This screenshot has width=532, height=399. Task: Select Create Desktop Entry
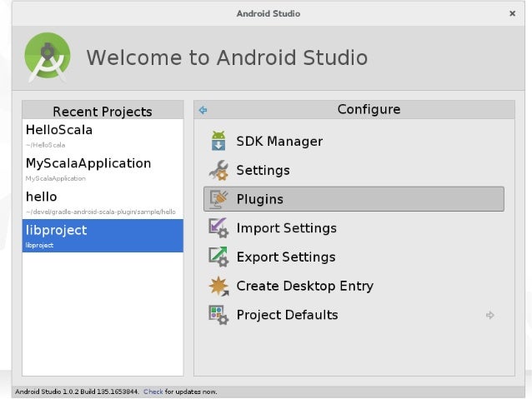click(354, 286)
